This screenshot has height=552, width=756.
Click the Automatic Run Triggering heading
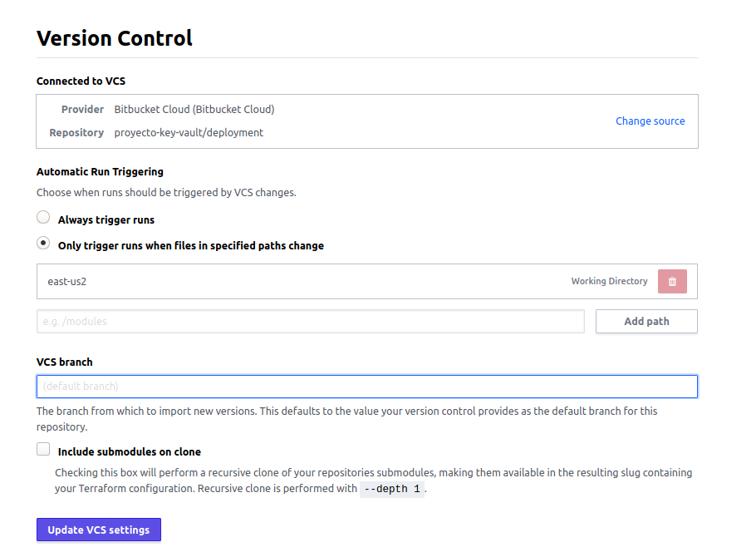(x=100, y=172)
